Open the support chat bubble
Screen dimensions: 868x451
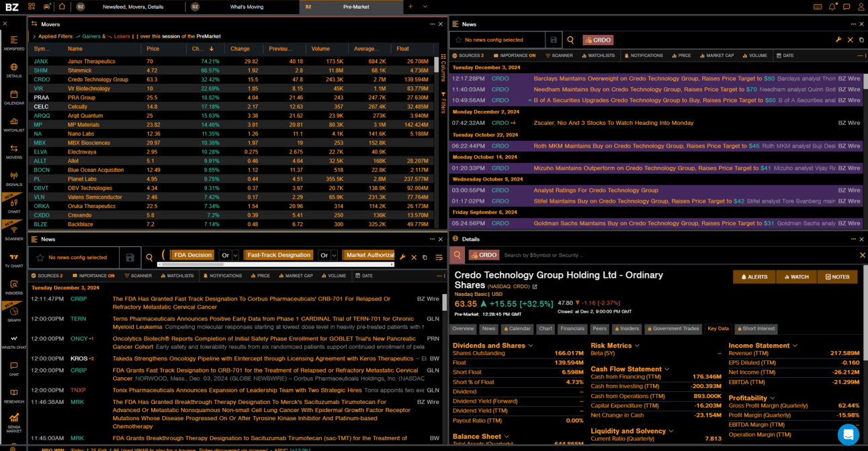tap(849, 434)
